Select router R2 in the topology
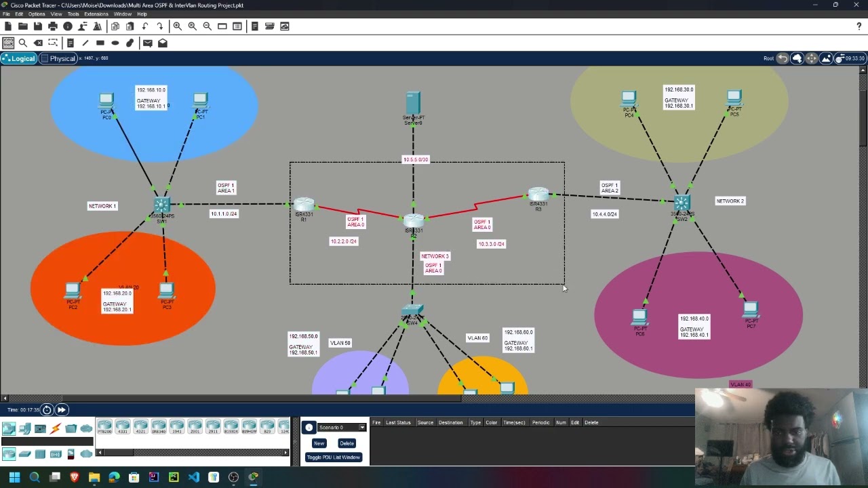This screenshot has width=868, height=488. 413,222
